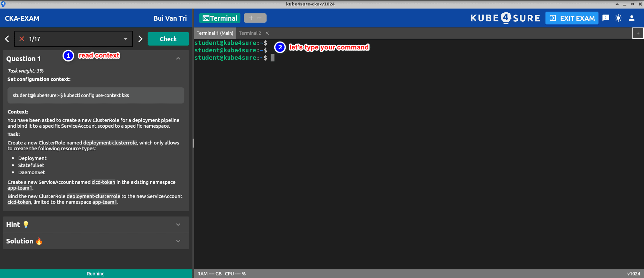644x278 pixels.
Task: Go to the next question arrow
Action: click(x=140, y=39)
